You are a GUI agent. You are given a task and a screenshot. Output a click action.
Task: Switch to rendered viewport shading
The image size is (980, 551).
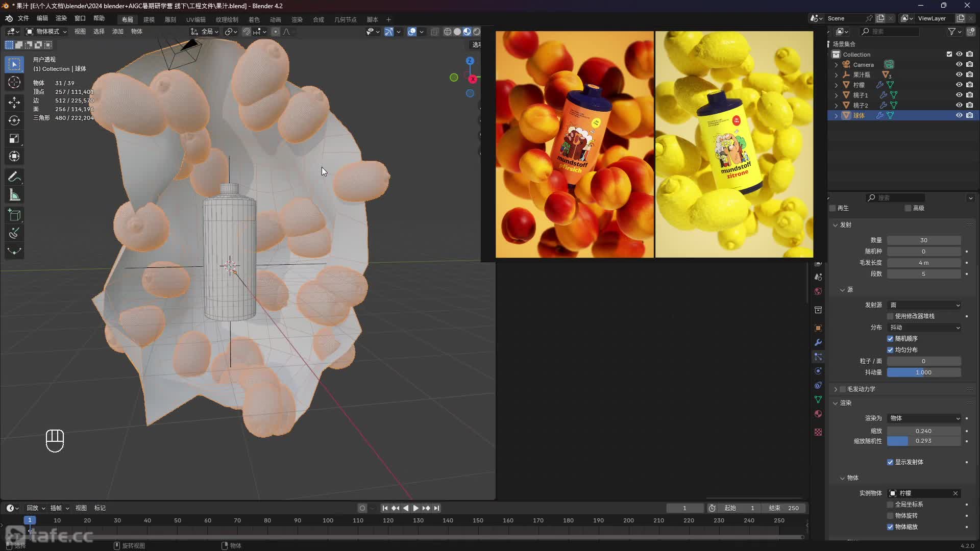pos(477,32)
